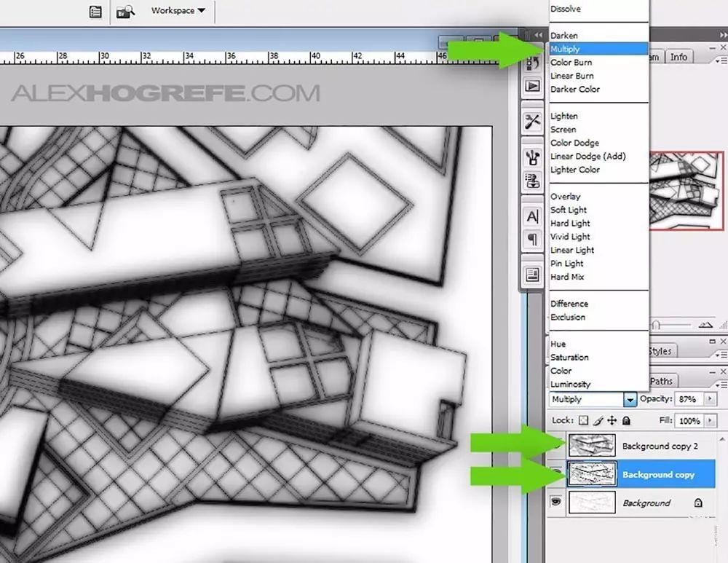This screenshot has width=728, height=563.
Task: Open the Character panel icon
Action: (x=533, y=216)
